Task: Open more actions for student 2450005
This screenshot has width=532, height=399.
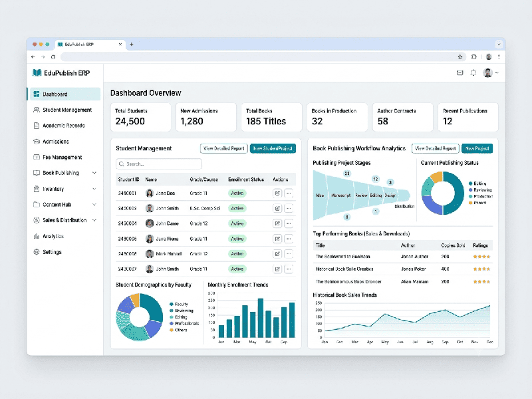Action: tap(289, 239)
